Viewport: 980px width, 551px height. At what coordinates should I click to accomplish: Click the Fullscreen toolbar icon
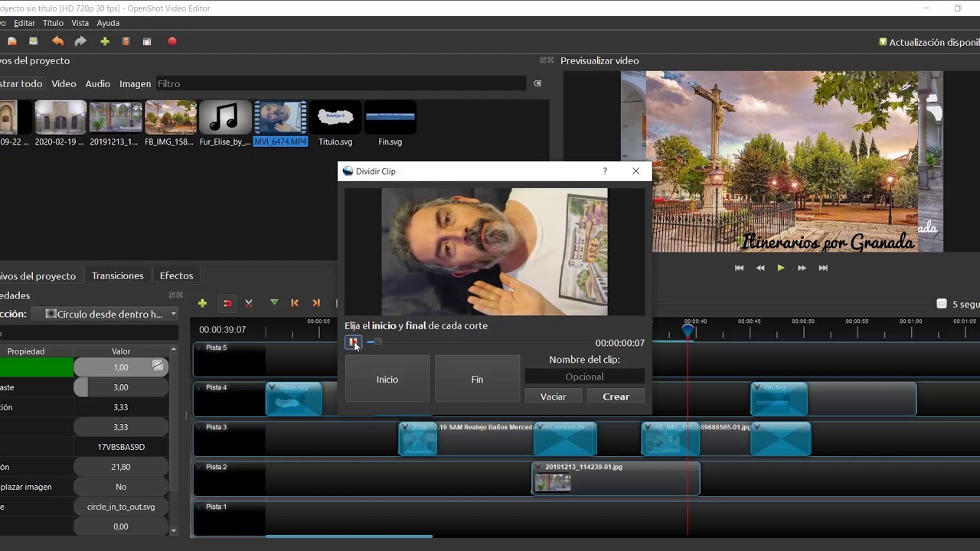coord(147,41)
